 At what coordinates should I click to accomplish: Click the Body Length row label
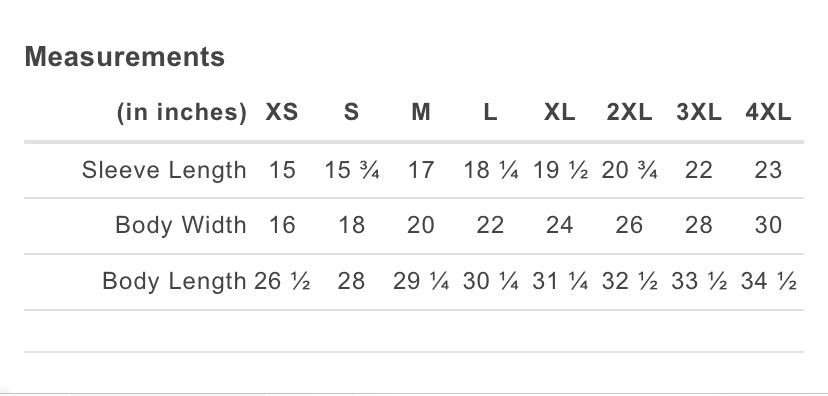click(174, 281)
